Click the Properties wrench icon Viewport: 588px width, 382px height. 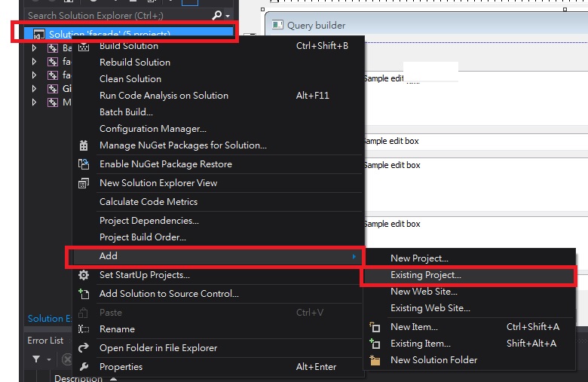(x=84, y=367)
